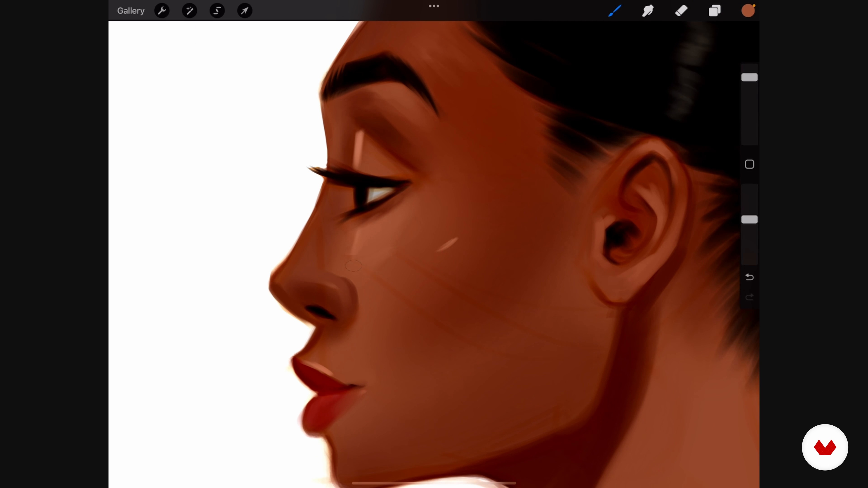Open the three-dot menu at top center
Screen dimensions: 868x488
tap(434, 6)
